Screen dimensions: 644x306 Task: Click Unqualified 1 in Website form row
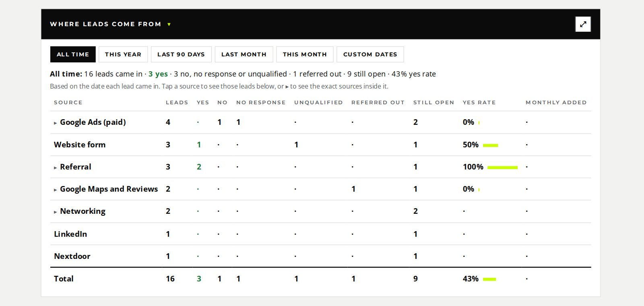pyautogui.click(x=296, y=145)
